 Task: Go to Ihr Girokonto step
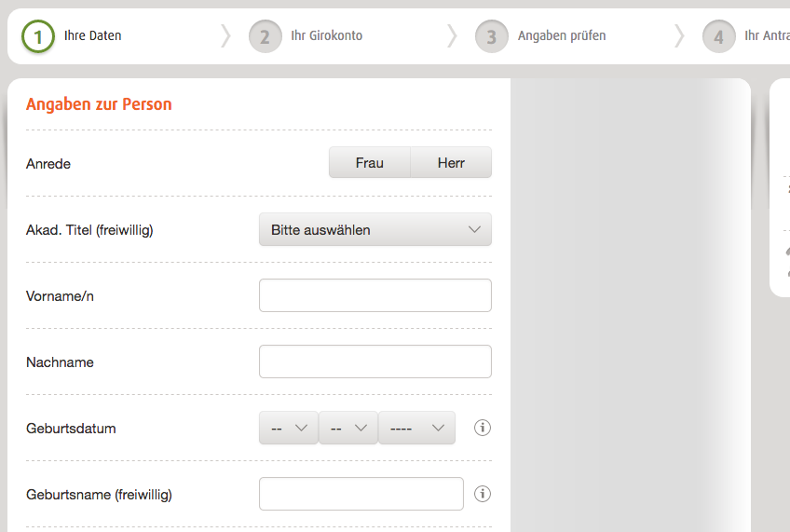point(326,35)
